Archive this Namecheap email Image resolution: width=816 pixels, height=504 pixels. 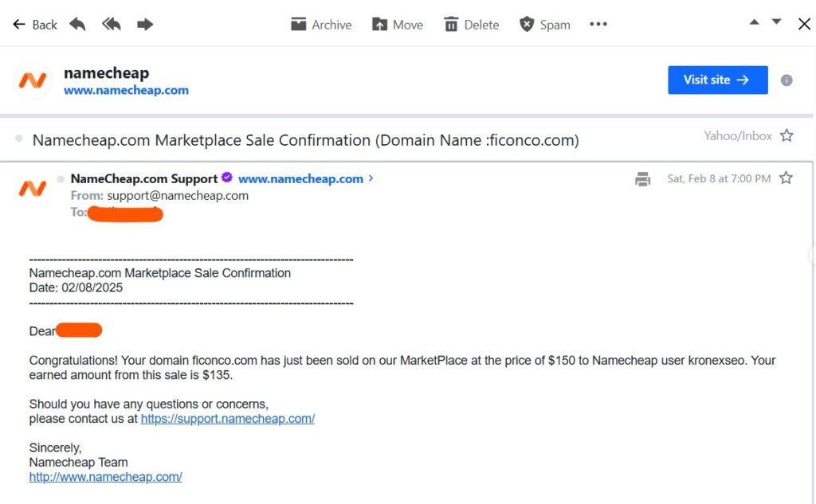(321, 25)
